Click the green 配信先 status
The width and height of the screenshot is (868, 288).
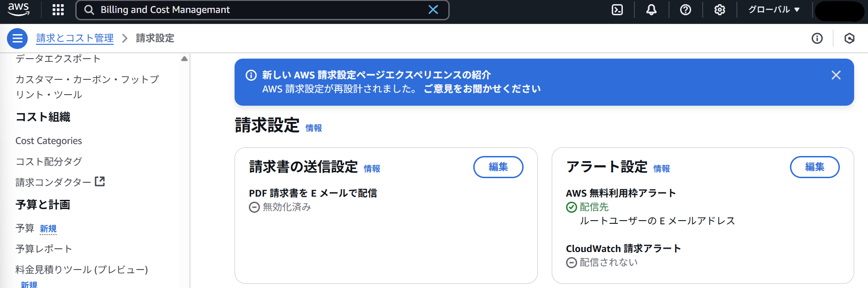[x=594, y=207]
